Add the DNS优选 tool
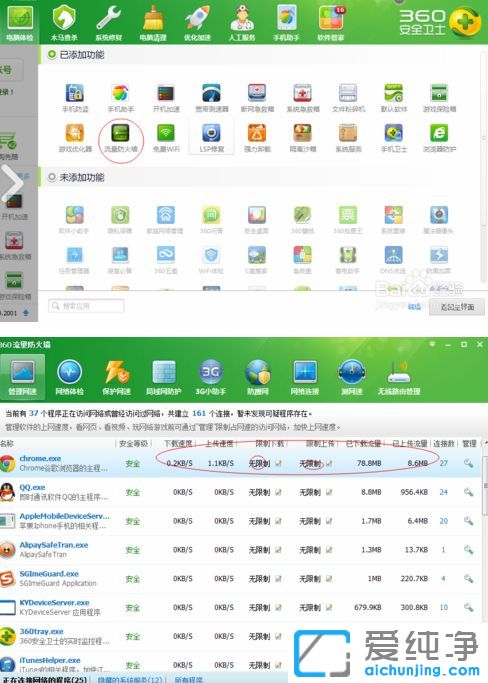Viewport: 488px width, 683px height. coord(393,260)
